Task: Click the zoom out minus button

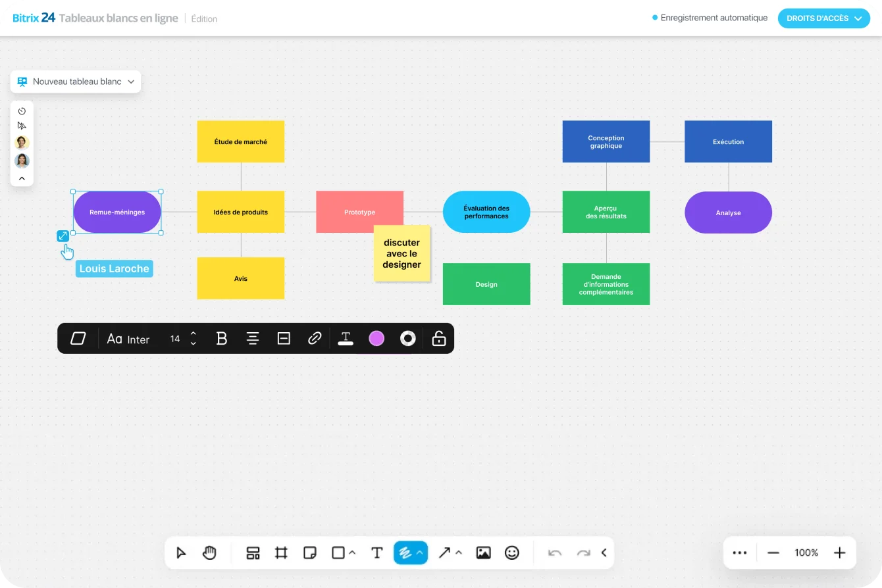Action: point(773,552)
